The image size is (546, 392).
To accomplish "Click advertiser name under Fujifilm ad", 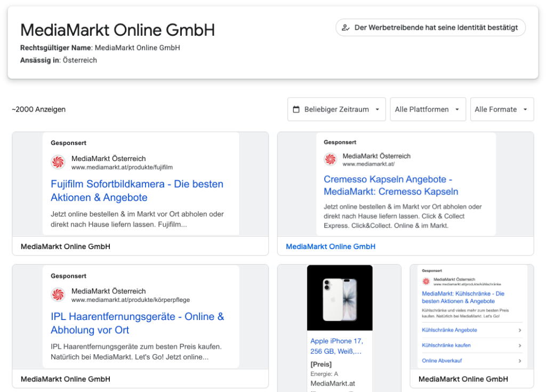I will (x=66, y=246).
